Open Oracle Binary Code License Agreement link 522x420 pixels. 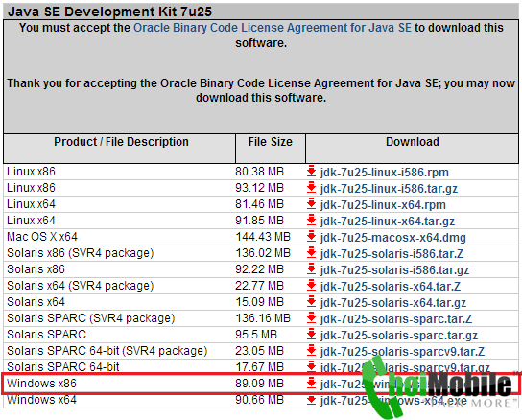[273, 28]
